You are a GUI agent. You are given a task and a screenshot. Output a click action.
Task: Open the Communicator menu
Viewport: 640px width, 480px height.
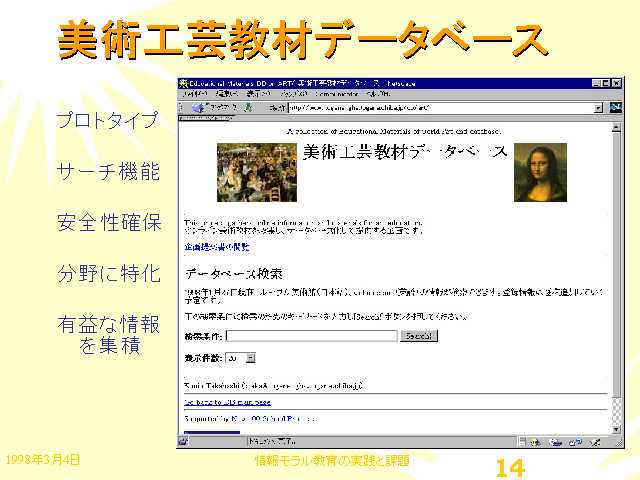[336, 94]
